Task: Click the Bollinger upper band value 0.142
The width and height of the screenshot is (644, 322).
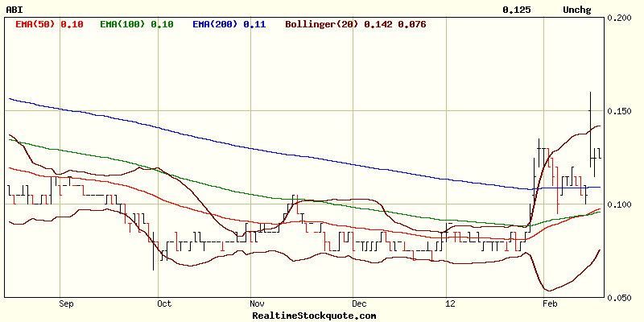Action: tap(378, 24)
